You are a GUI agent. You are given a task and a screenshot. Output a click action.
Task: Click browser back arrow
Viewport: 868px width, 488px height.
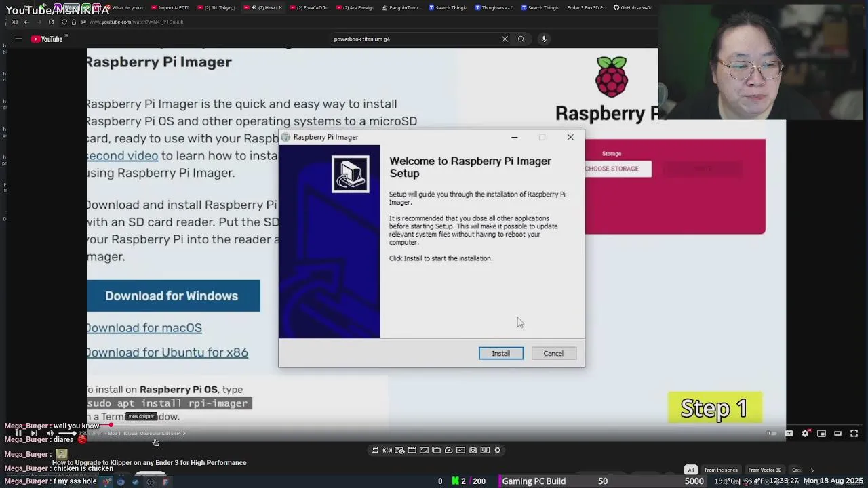tap(26, 22)
